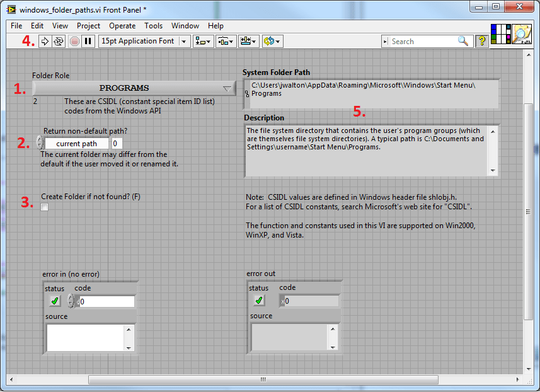Click 'error in (no error)' label
Screen dimensions: 540x392
[x=71, y=274]
